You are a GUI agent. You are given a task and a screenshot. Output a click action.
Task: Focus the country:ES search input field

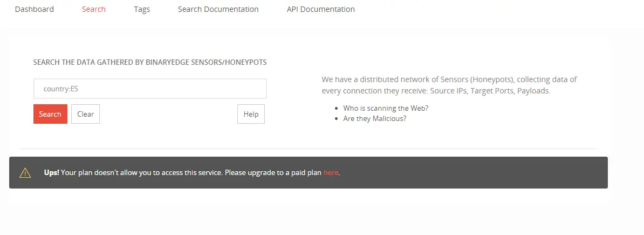tap(150, 89)
